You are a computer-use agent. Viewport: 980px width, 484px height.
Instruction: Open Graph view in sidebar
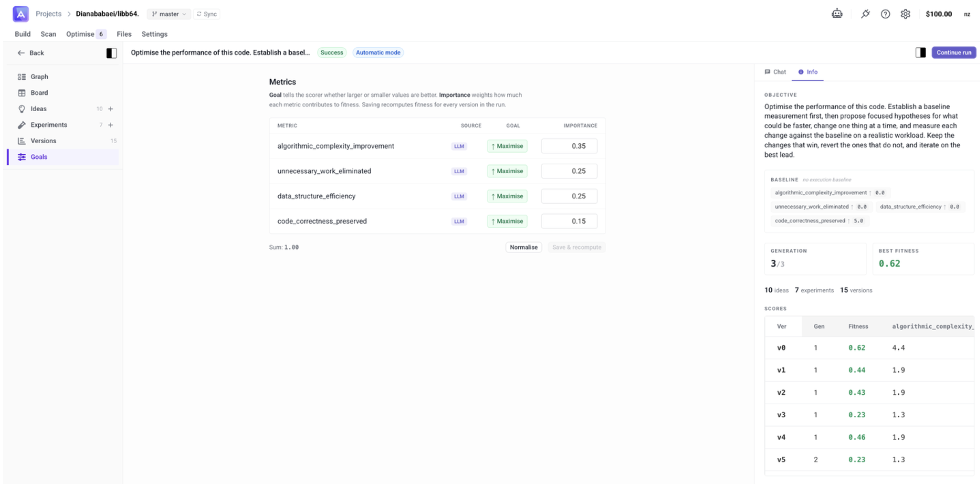(x=63, y=77)
